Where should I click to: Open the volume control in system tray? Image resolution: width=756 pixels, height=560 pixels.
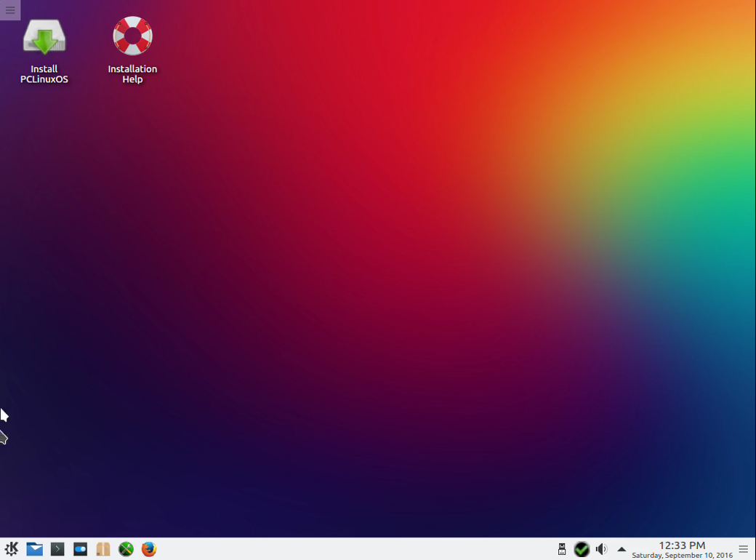click(x=601, y=549)
